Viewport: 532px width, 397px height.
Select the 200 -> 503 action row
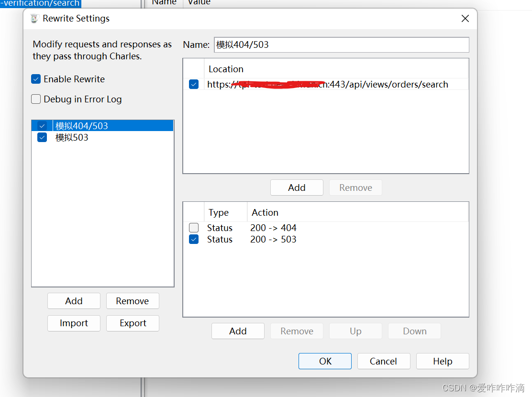pos(326,239)
